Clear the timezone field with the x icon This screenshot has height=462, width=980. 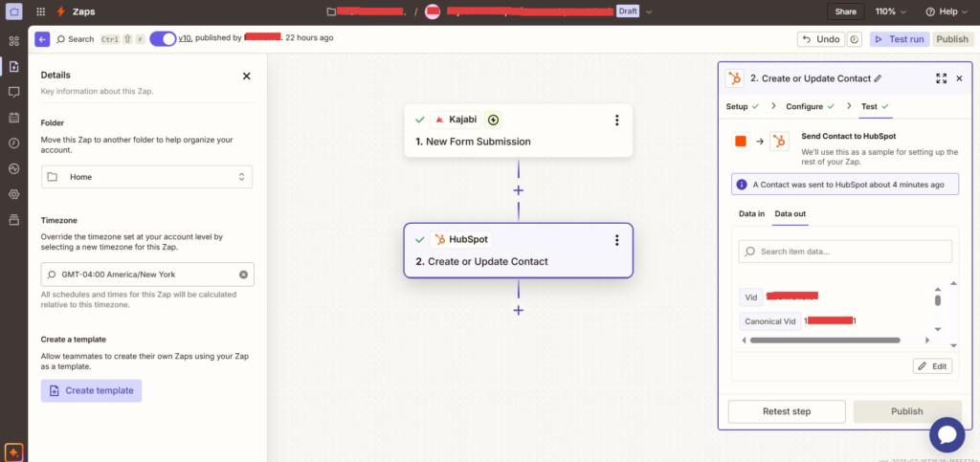(243, 275)
